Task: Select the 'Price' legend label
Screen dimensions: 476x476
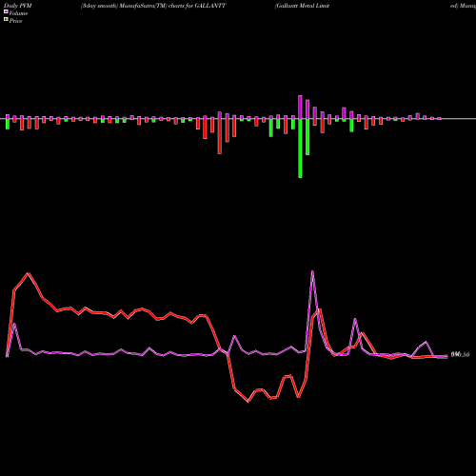Action: 15,21
